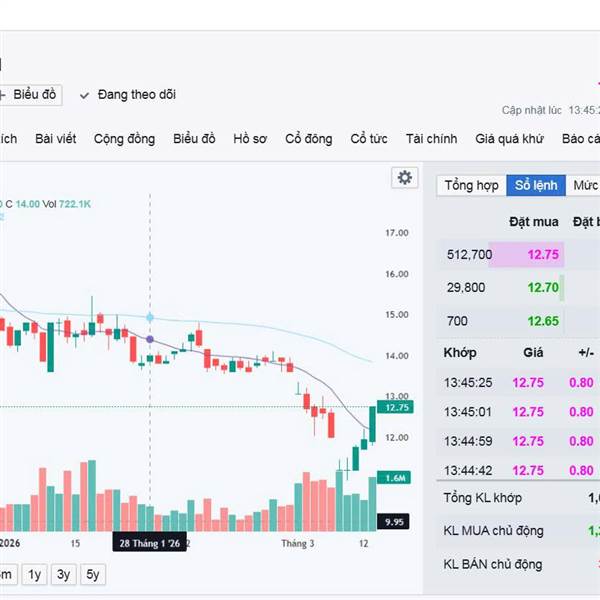Image resolution: width=600 pixels, height=600 pixels.
Task: Go to the Cổ đông tab
Action: [308, 139]
